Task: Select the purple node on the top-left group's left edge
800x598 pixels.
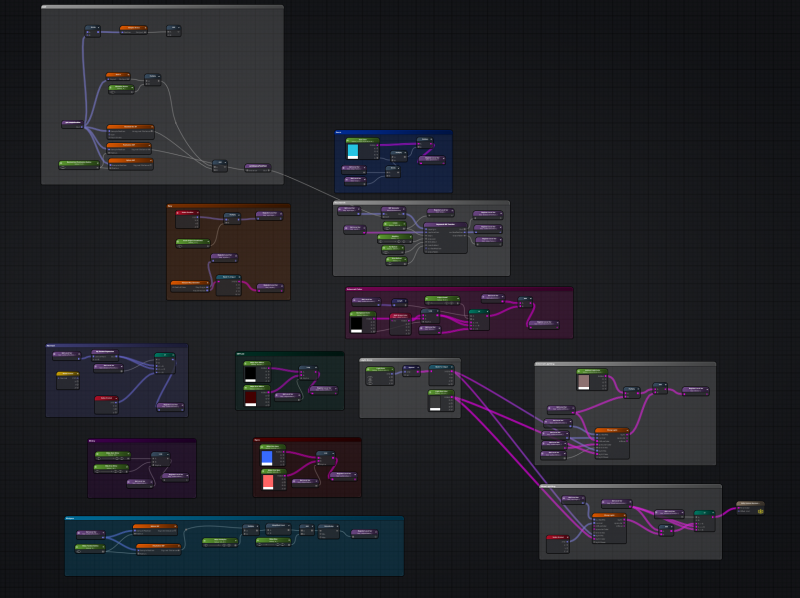Action: (72, 124)
